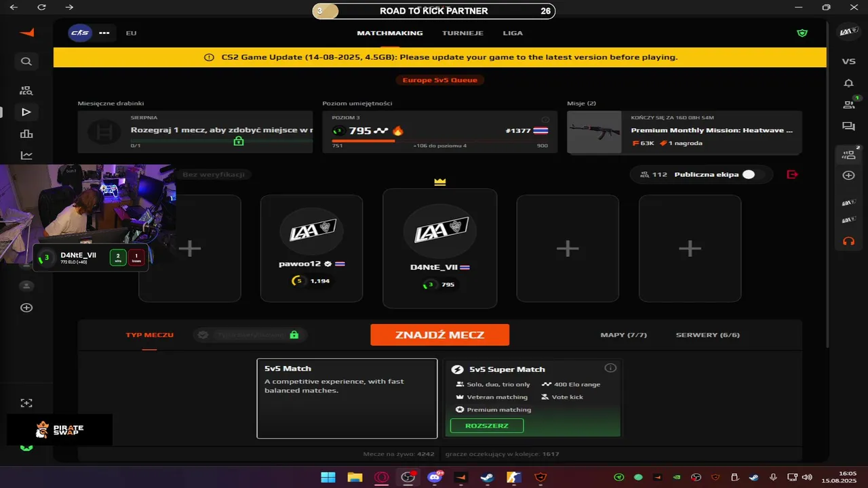
Task: Click the Super Match info icon
Action: point(610,368)
